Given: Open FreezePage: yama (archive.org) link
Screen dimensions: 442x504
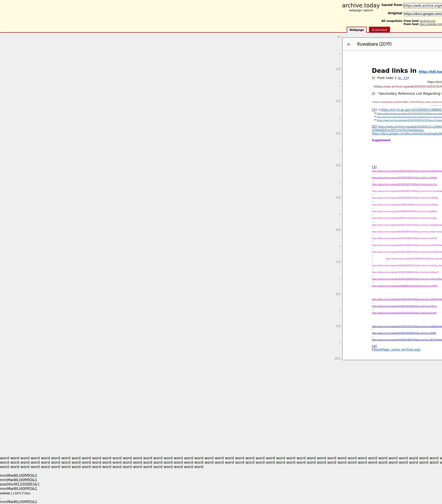Looking at the screenshot, I should click(396, 349).
